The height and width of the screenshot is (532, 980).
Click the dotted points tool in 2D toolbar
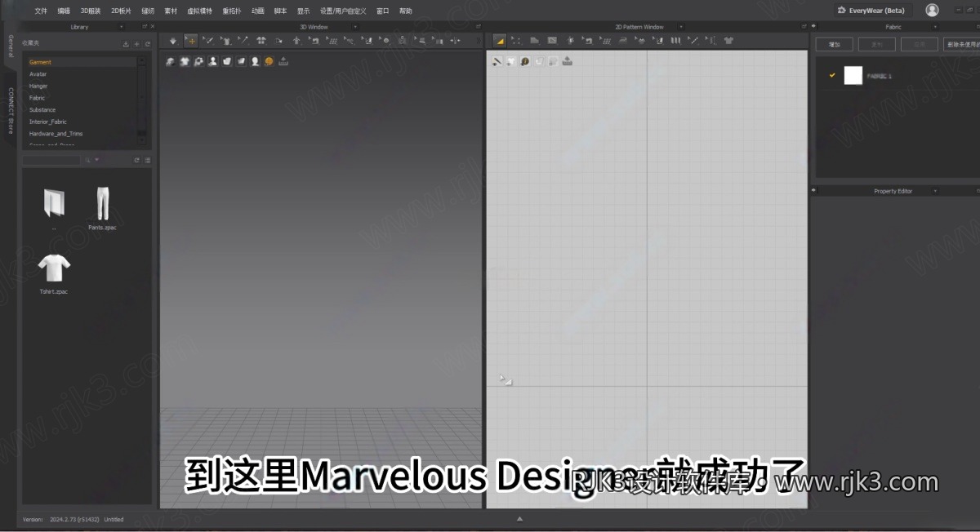(516, 40)
